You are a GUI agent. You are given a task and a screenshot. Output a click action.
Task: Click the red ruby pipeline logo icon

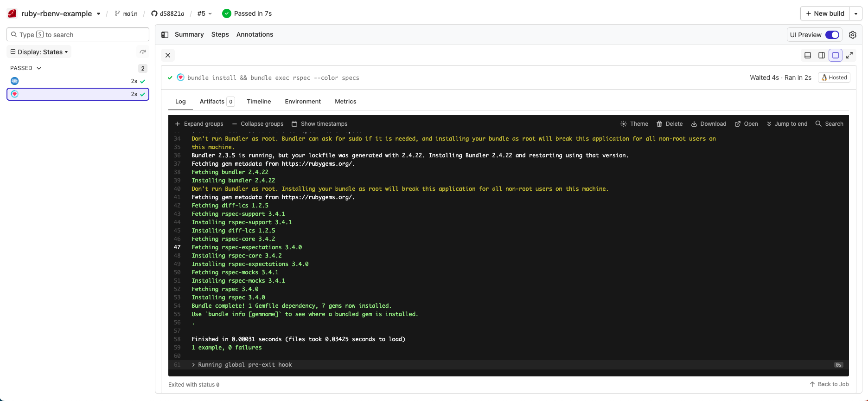pos(13,13)
